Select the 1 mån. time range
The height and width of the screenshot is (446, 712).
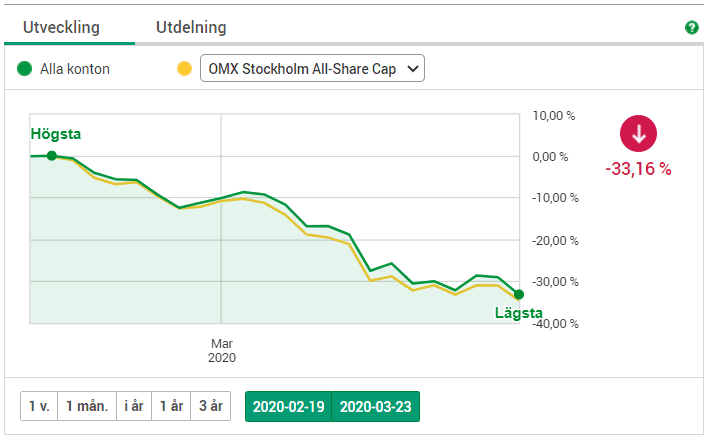click(x=87, y=407)
